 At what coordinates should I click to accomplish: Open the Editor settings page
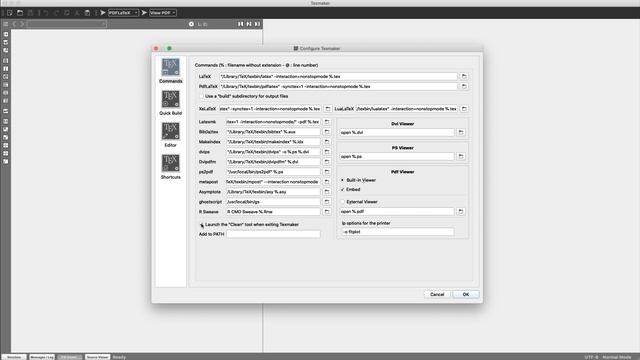(171, 135)
